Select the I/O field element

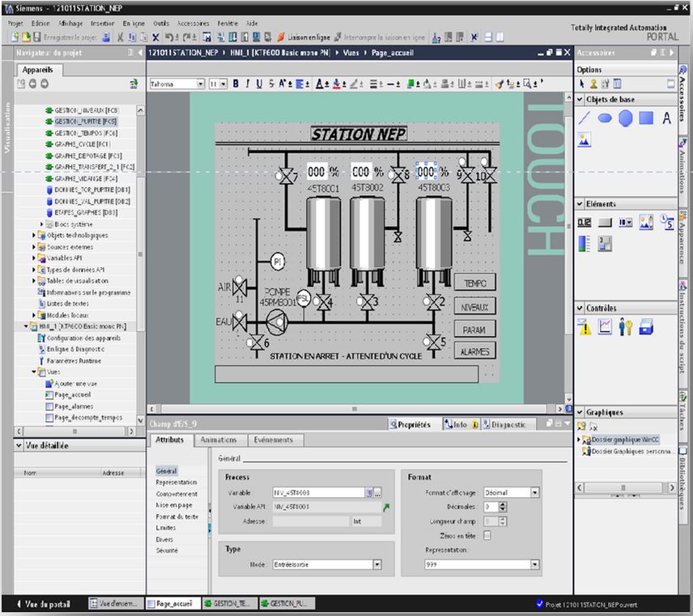585,223
